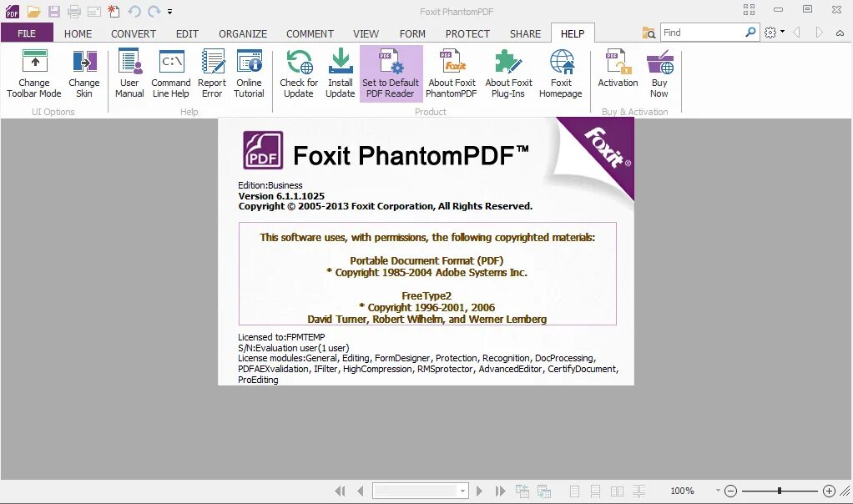Click the advanced search folder icon

click(x=649, y=33)
